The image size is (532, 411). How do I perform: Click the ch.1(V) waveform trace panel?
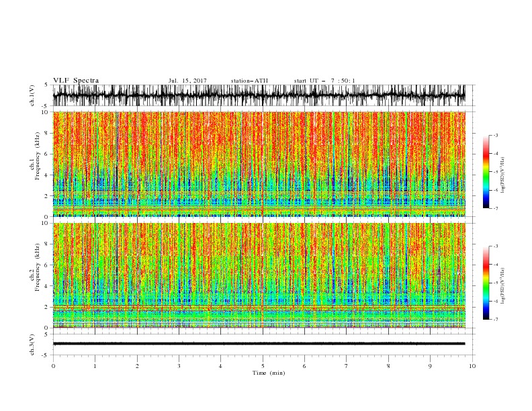259,95
